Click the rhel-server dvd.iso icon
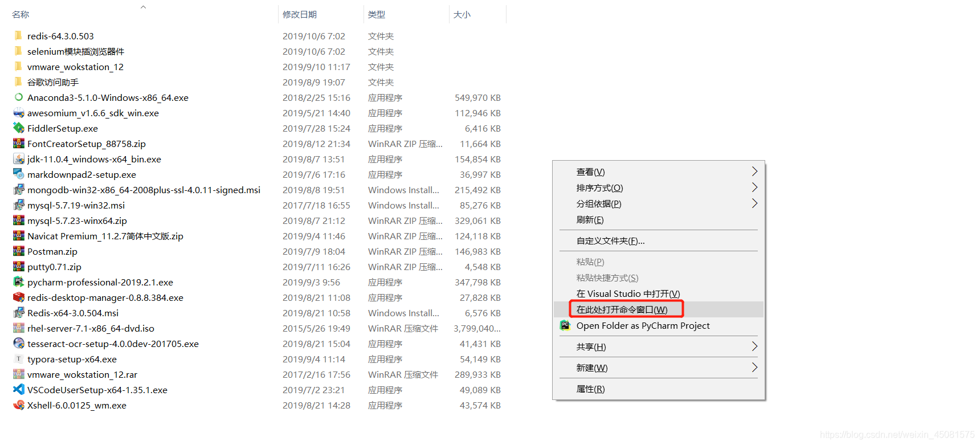 pos(19,328)
